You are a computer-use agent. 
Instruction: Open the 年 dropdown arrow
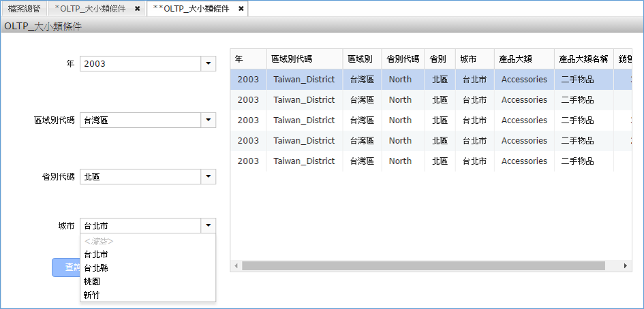[208, 64]
